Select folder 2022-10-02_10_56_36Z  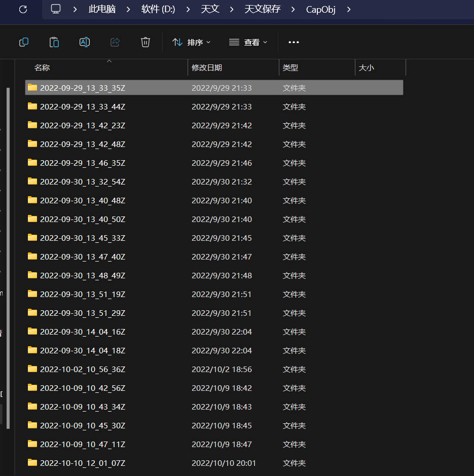click(x=82, y=369)
